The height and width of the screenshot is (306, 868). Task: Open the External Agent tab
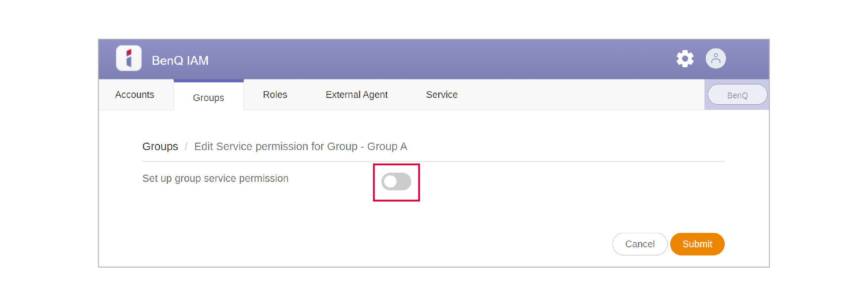point(357,95)
